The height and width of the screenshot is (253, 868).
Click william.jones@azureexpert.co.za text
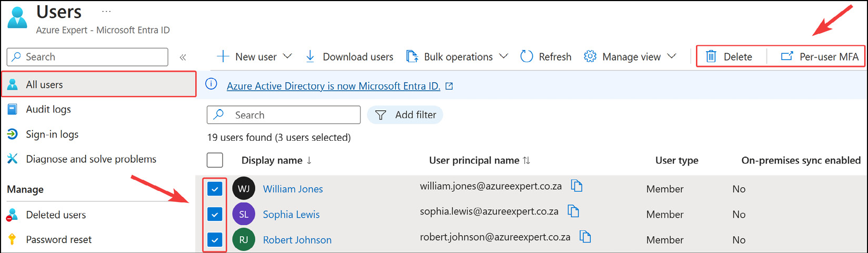[491, 186]
